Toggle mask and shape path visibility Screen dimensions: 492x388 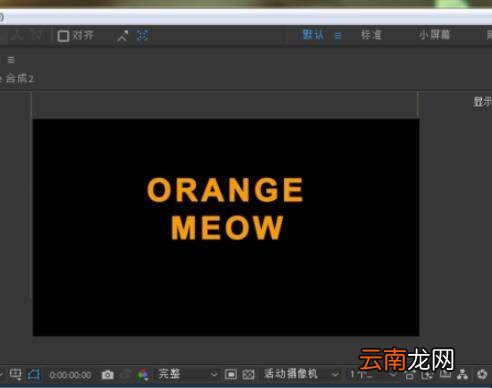[34, 375]
